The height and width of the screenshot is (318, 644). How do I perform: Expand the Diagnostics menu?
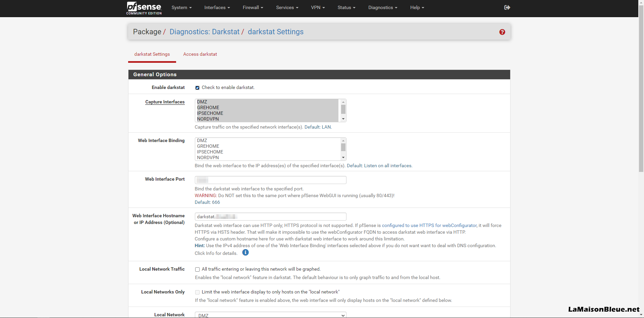coord(383,7)
